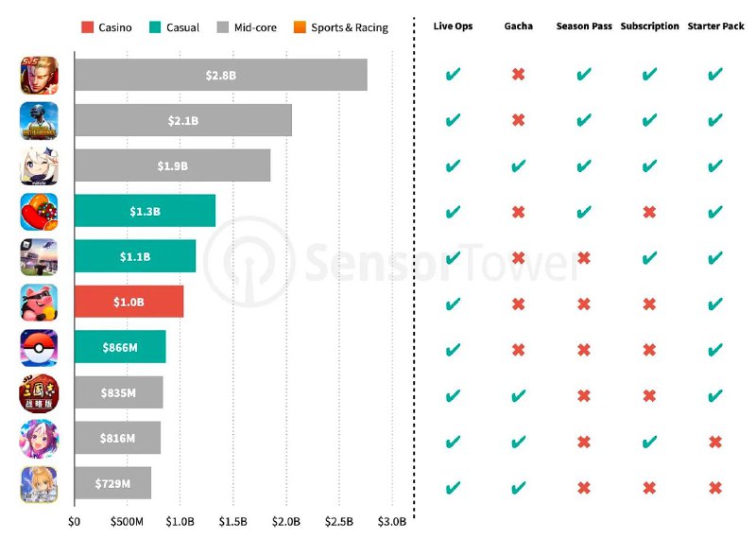Viewport: 756px width, 556px height.
Task: Click the Subscription column header
Action: tap(649, 26)
